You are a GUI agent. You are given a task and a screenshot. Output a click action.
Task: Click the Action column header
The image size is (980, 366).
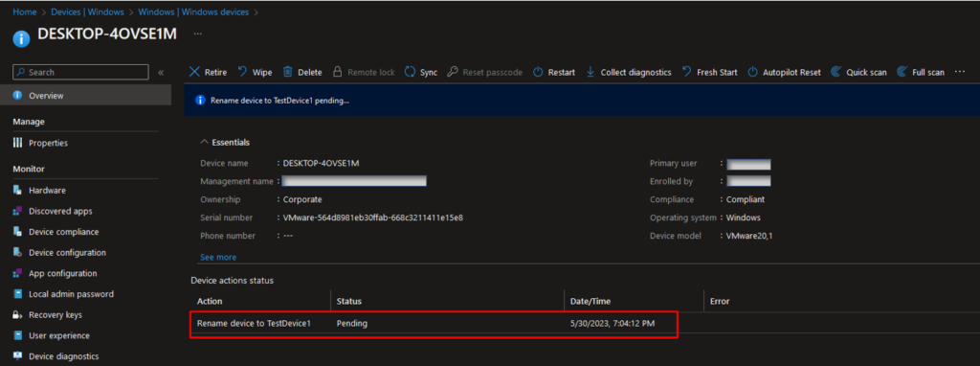coord(210,301)
